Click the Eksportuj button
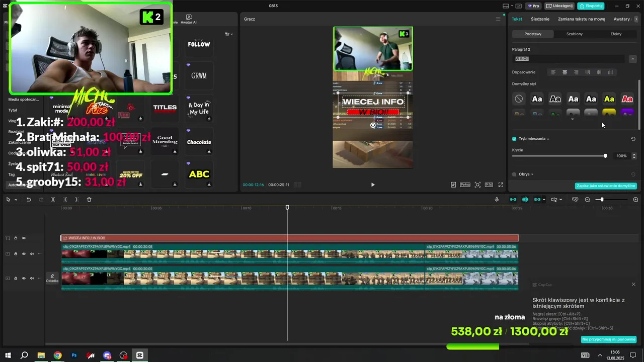The image size is (644, 362). click(591, 6)
